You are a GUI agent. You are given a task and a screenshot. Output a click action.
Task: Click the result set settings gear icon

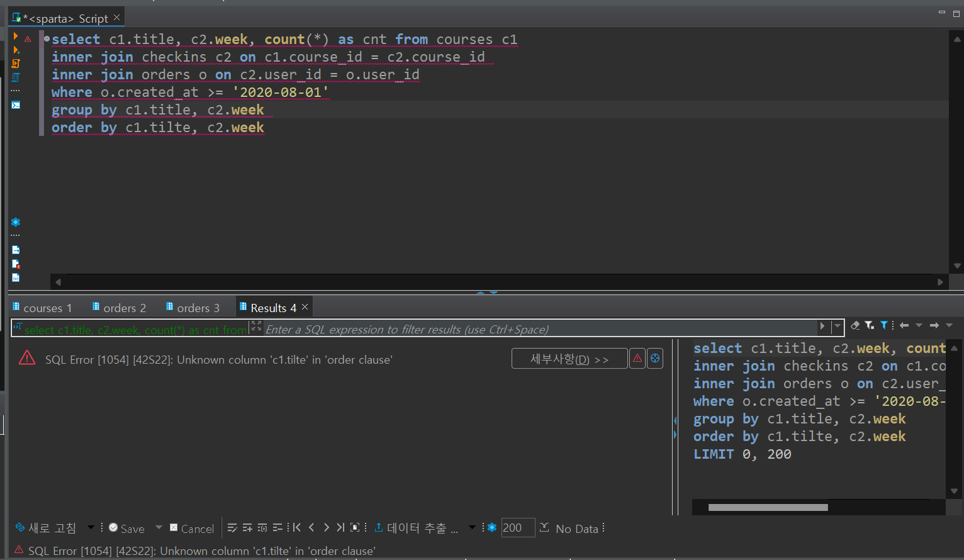click(492, 527)
